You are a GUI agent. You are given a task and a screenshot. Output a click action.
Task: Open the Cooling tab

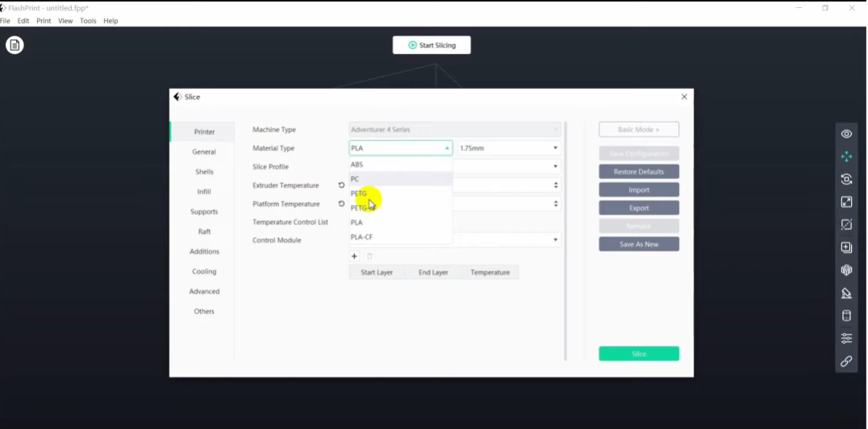pos(204,271)
